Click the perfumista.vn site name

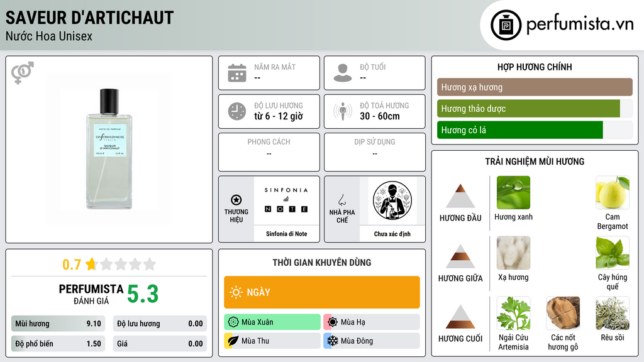[x=580, y=24]
